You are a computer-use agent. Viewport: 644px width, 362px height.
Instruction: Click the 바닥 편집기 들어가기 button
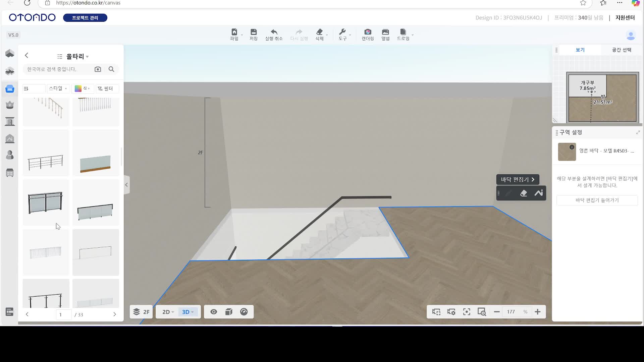coord(597,200)
